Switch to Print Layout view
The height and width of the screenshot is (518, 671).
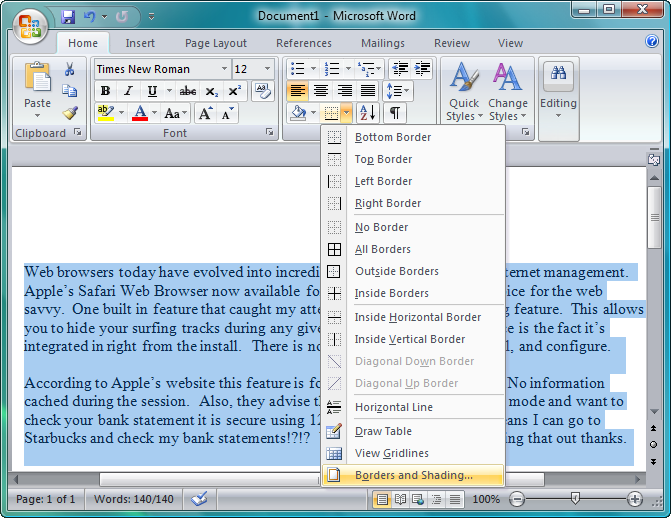click(x=382, y=499)
